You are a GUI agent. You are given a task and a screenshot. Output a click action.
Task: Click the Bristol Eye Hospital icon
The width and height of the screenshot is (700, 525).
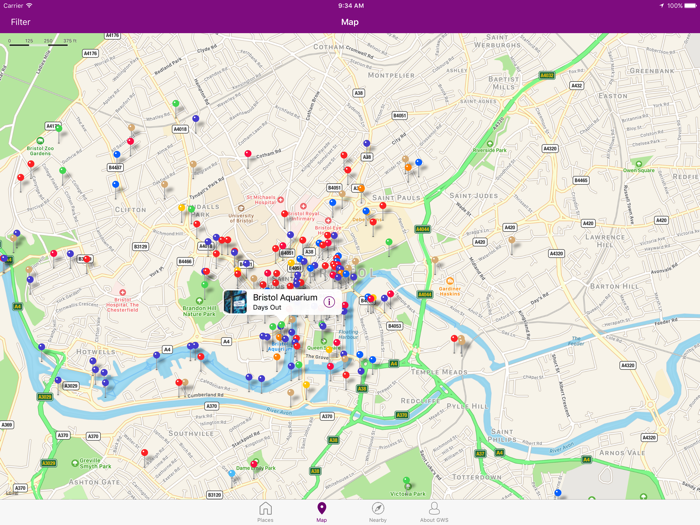point(328,221)
